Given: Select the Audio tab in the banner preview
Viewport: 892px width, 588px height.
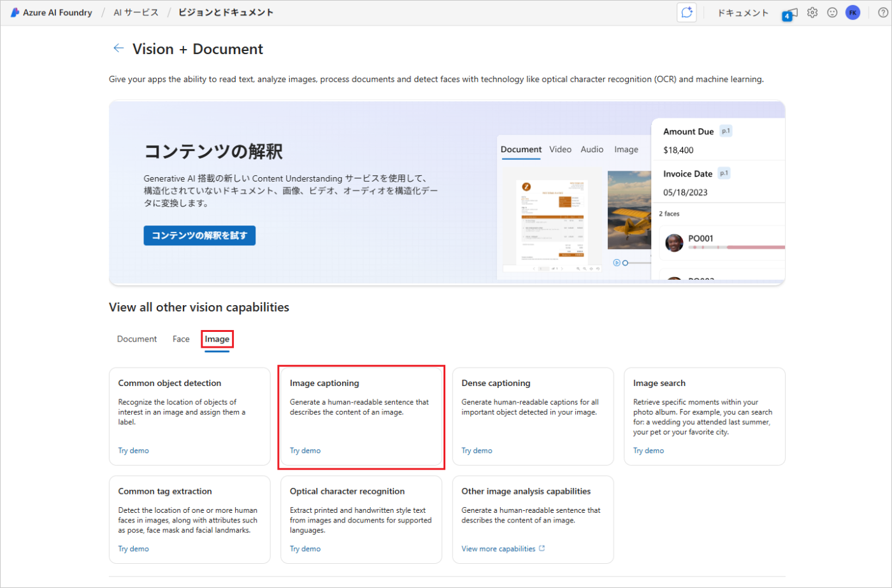Looking at the screenshot, I should pyautogui.click(x=592, y=149).
